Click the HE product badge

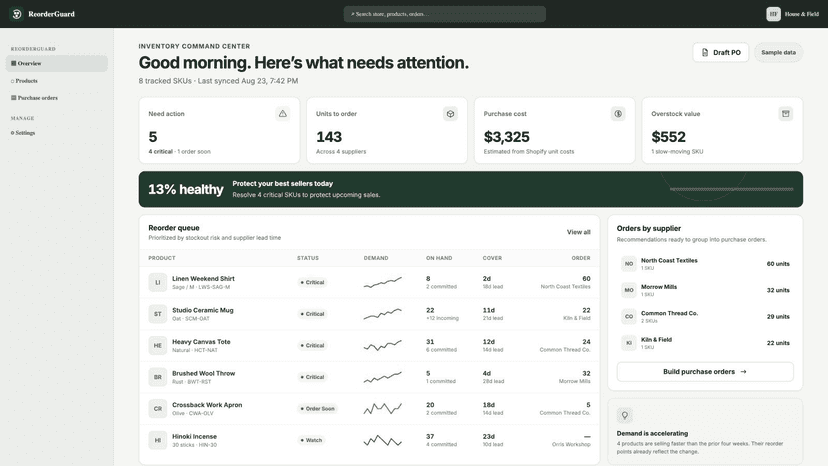(157, 346)
